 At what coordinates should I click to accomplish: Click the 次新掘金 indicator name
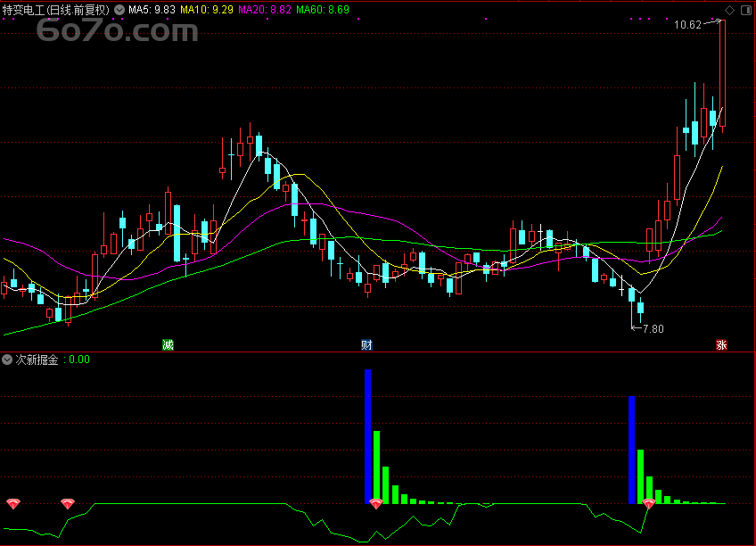point(37,360)
